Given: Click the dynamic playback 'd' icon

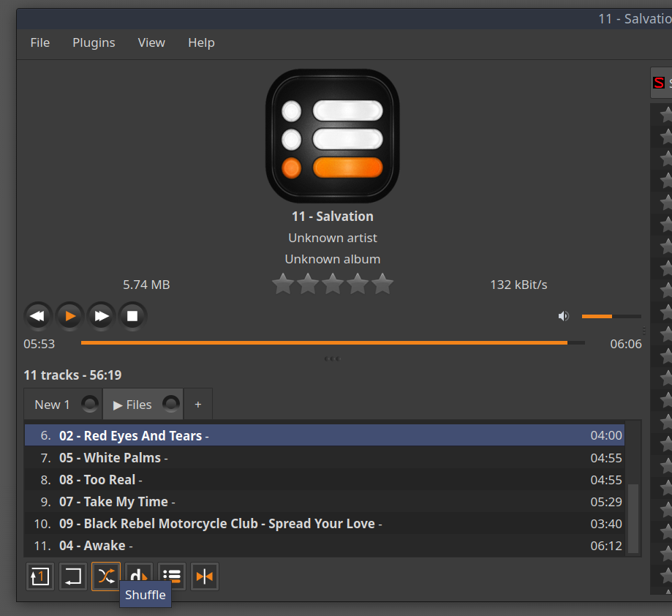Looking at the screenshot, I should click(x=138, y=576).
